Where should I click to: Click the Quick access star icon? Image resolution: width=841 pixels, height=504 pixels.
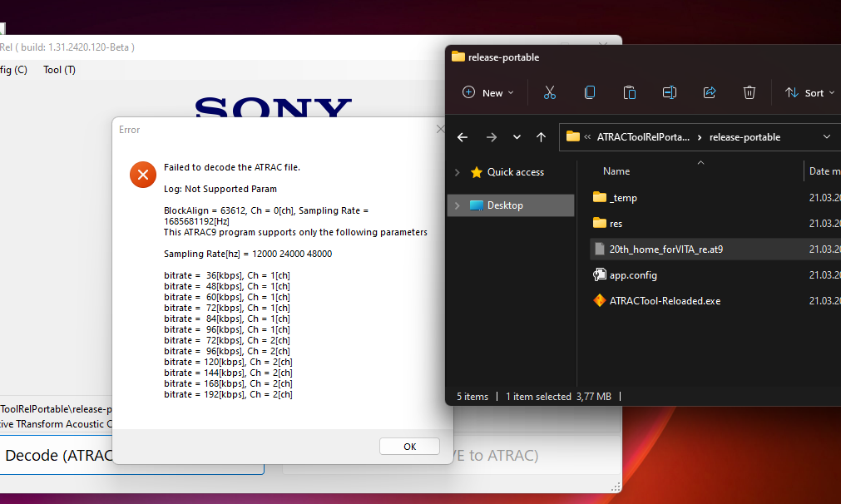click(477, 172)
